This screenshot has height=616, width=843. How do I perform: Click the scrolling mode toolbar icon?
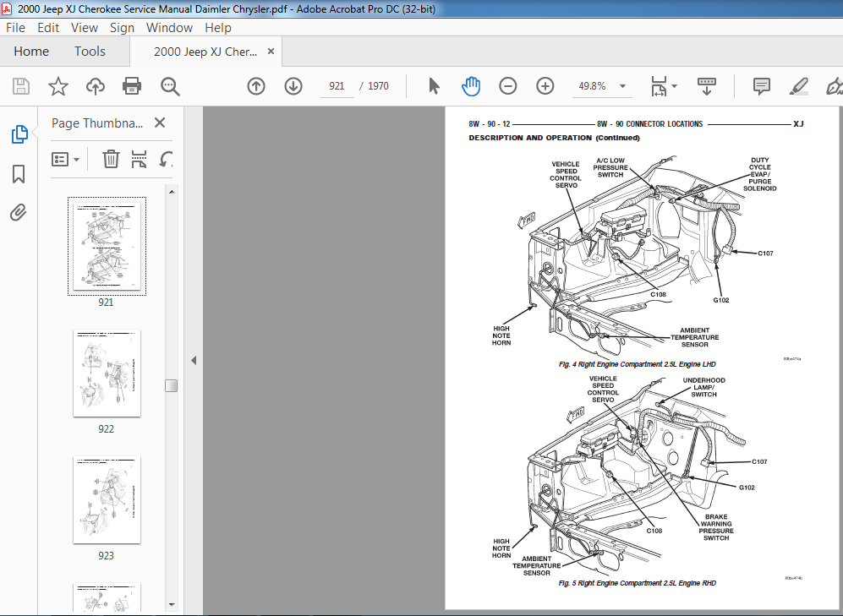706,86
